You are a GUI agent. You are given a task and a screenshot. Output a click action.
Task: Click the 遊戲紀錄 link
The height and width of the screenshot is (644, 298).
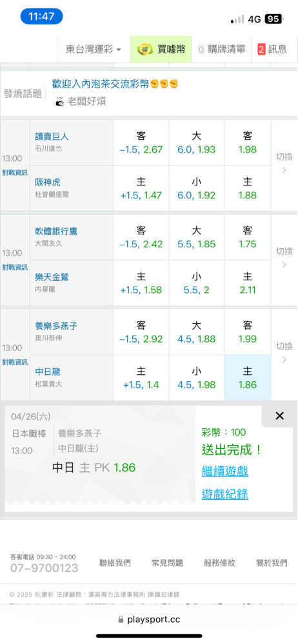pyautogui.click(x=224, y=494)
